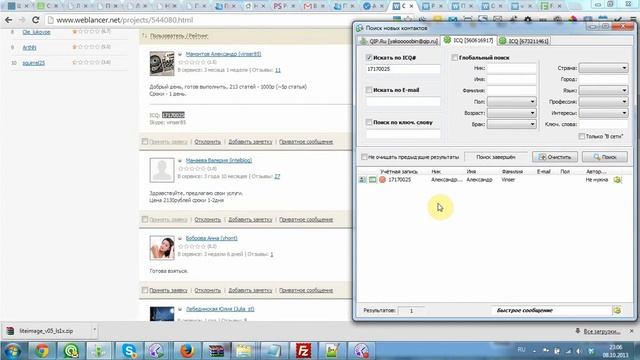The image size is (640, 360).
Task: Open the 'Профессия' dropdown
Action: [x=603, y=101]
